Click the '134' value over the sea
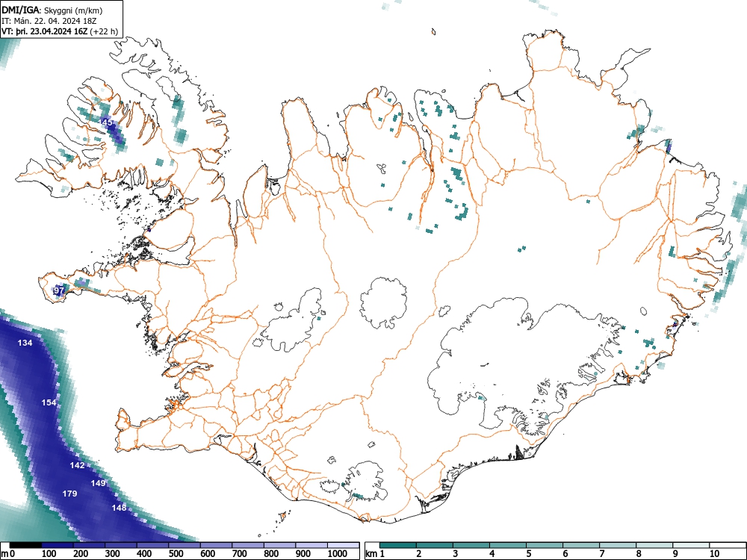Image resolution: width=747 pixels, height=560 pixels. pos(25,343)
